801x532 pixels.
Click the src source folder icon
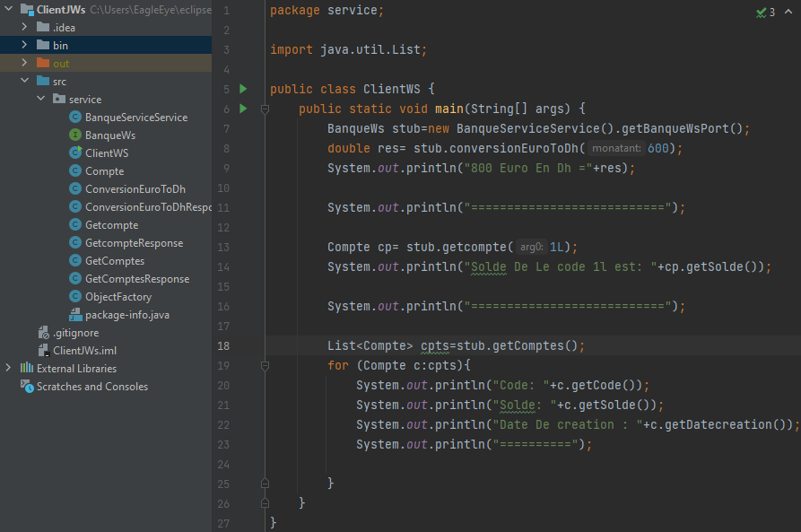pyautogui.click(x=43, y=81)
